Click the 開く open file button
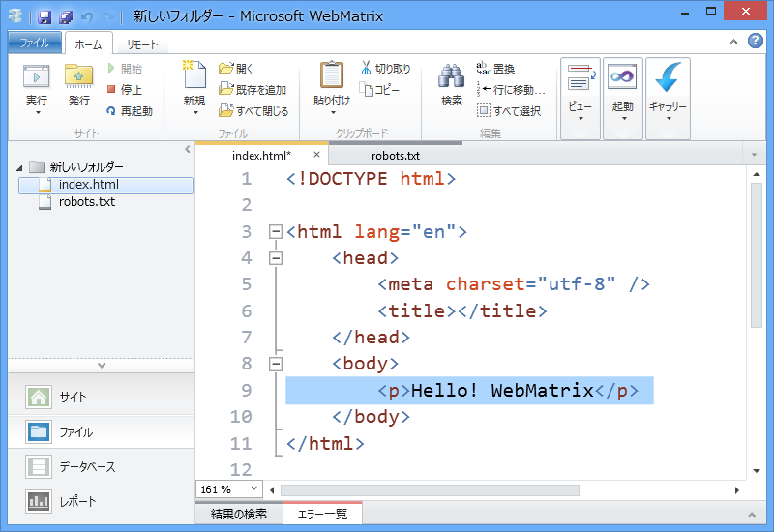This screenshot has height=532, width=774. tap(236, 68)
